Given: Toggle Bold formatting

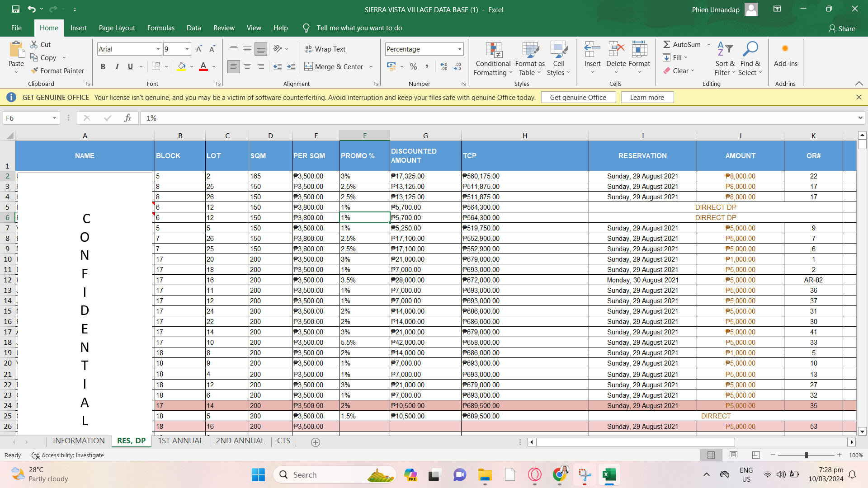Looking at the screenshot, I should click(x=103, y=66).
